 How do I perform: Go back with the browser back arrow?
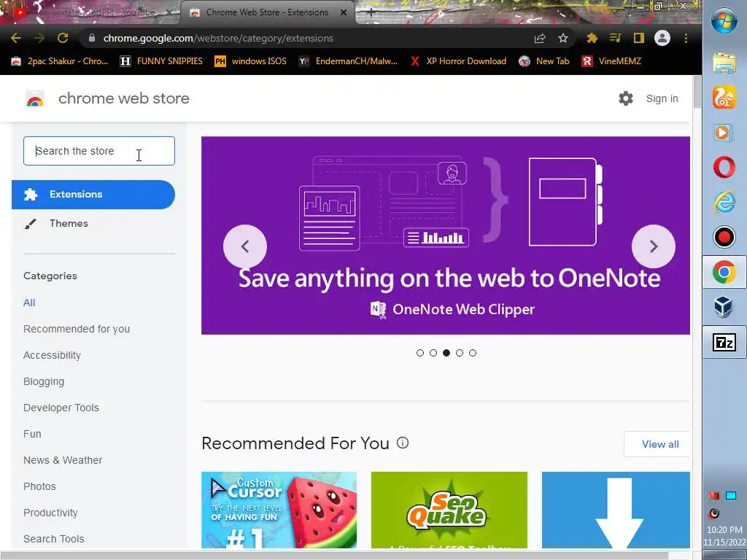coord(16,38)
